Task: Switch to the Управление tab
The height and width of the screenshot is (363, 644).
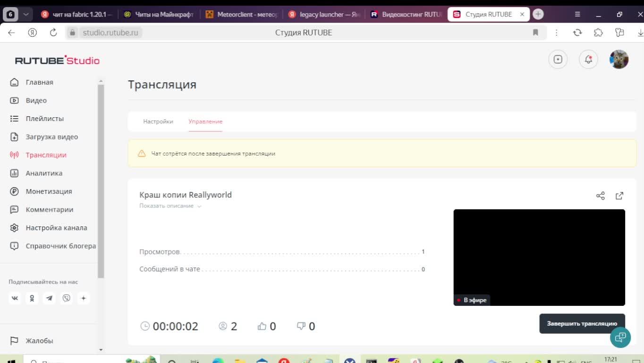Action: click(x=205, y=121)
